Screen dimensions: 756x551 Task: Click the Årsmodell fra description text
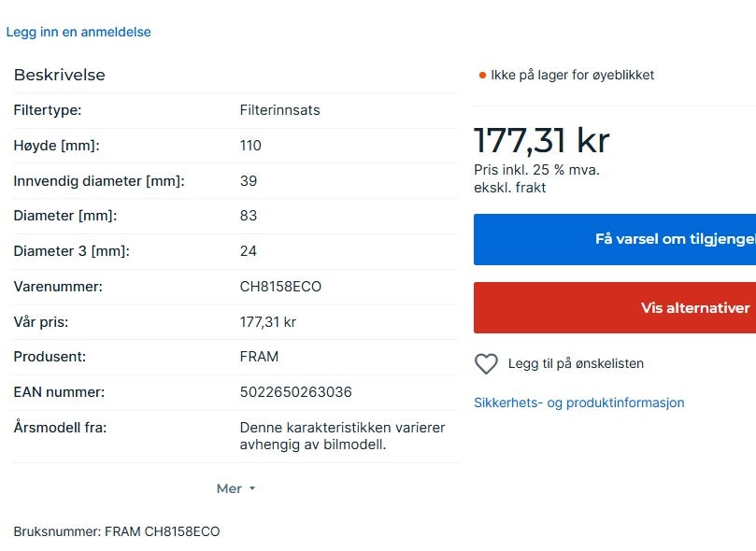tap(342, 436)
